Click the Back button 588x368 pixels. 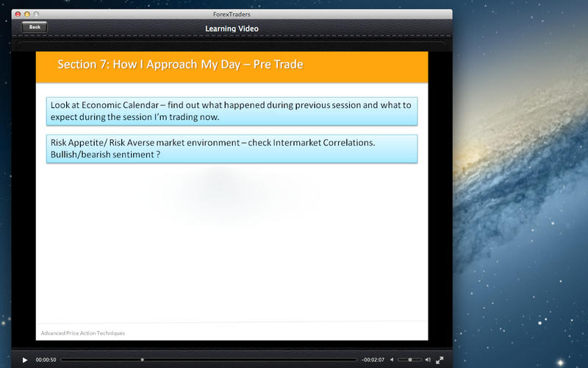coord(35,26)
